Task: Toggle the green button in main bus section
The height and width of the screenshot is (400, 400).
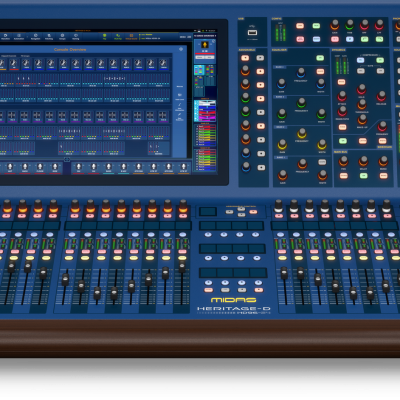Action: pos(364,175)
